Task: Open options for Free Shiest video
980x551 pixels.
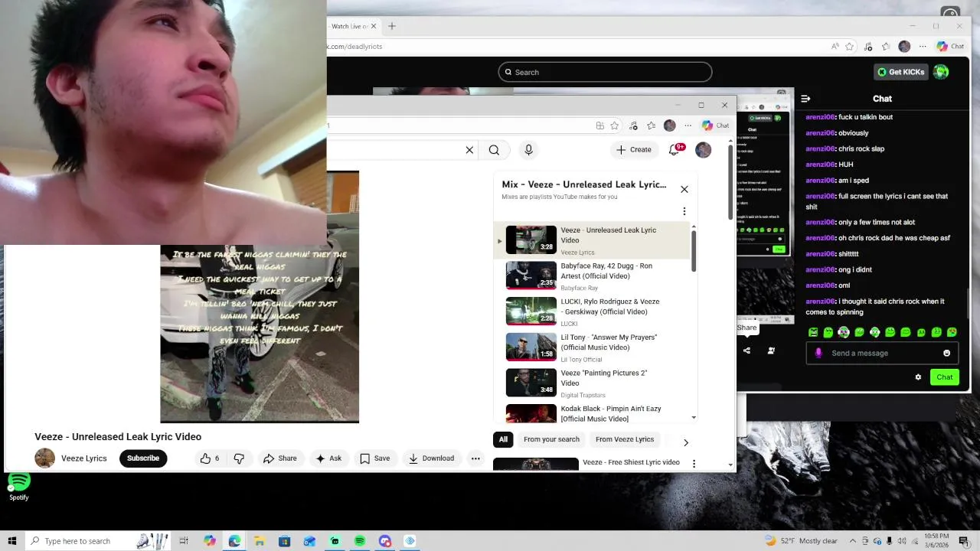Action: click(x=694, y=464)
